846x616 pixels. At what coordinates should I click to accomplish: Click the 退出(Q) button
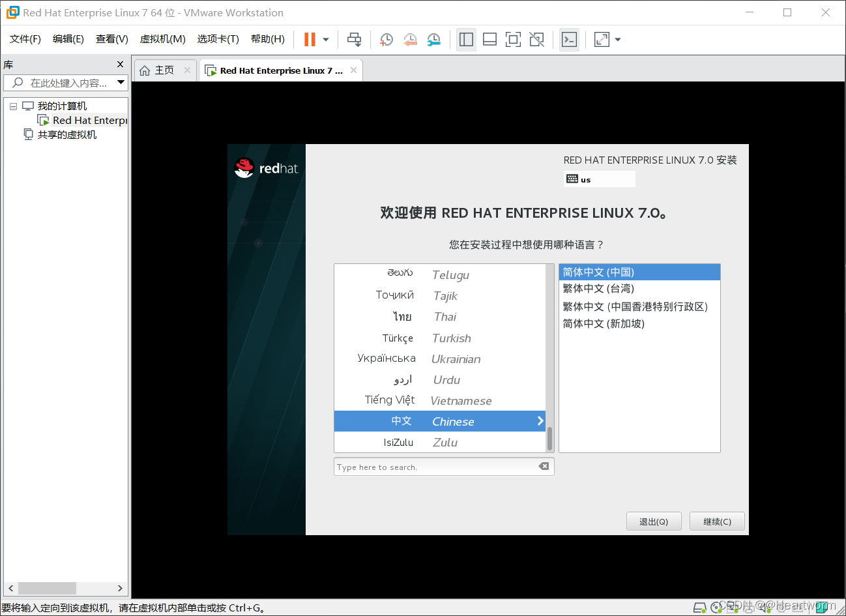(x=654, y=521)
